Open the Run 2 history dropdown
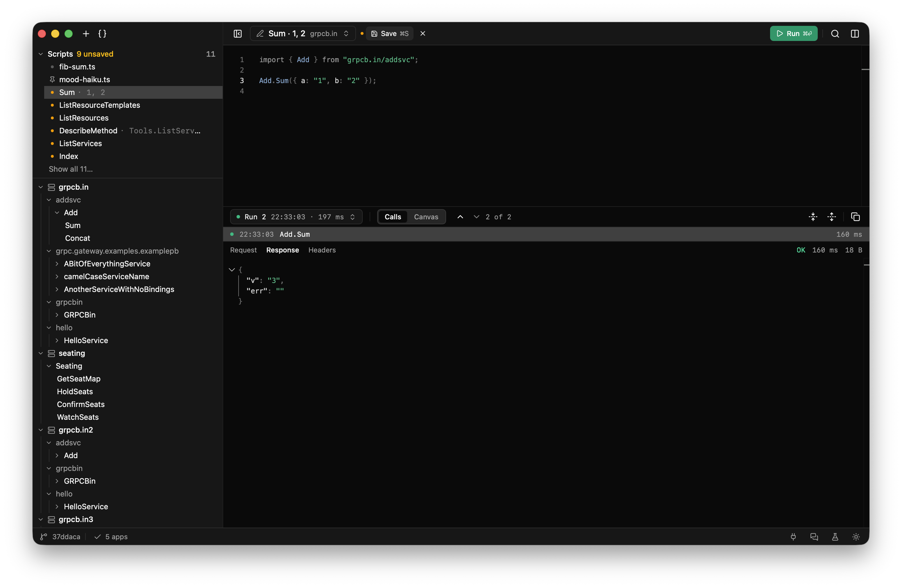 296,217
